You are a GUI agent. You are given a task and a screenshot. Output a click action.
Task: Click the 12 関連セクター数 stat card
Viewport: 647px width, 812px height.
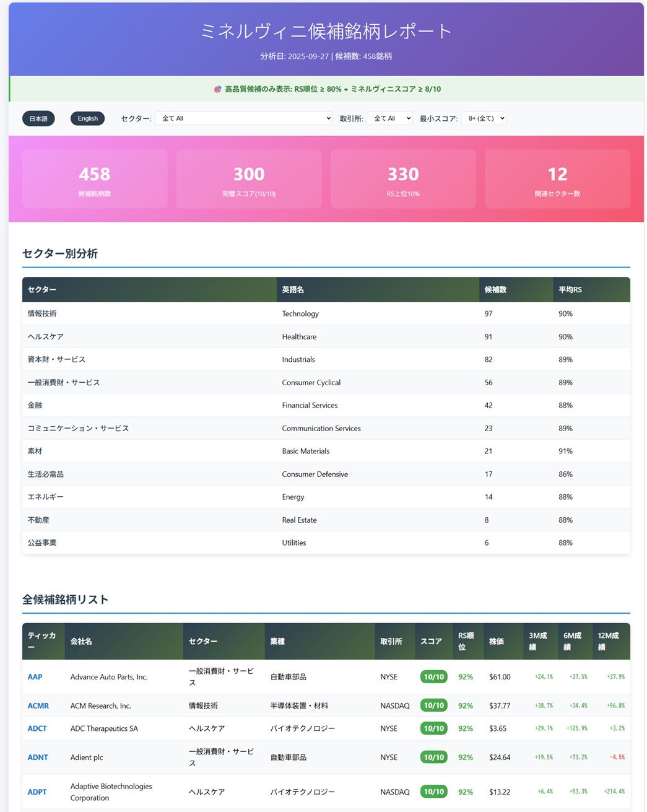(x=557, y=179)
